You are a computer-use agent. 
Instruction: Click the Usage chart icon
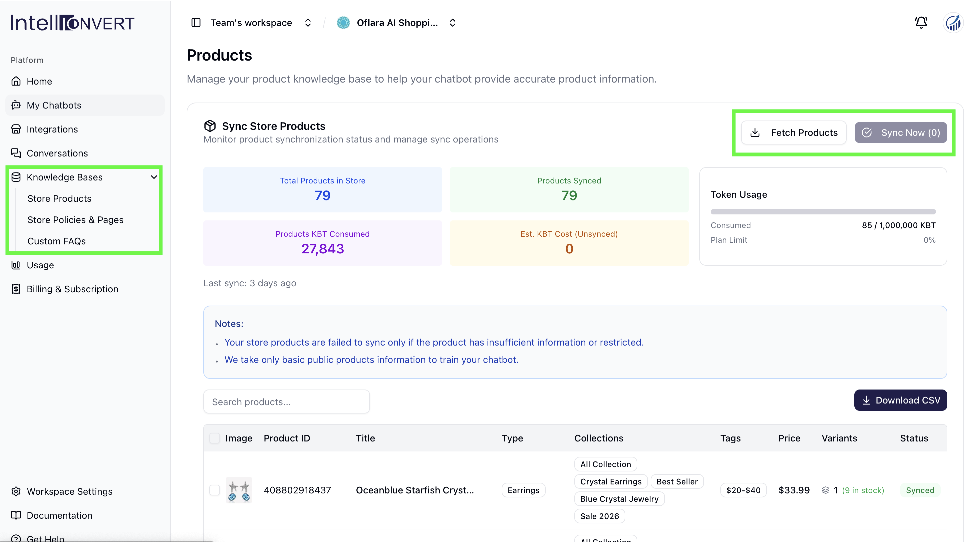16,265
